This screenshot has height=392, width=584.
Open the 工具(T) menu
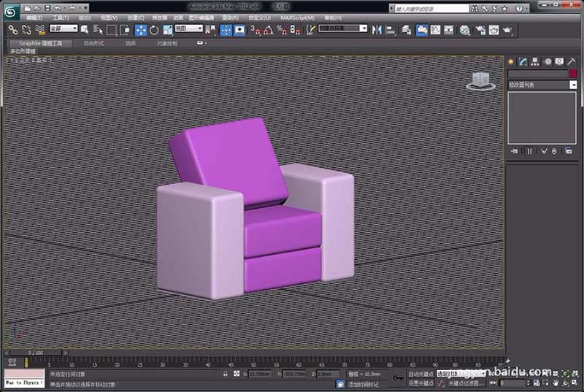61,18
